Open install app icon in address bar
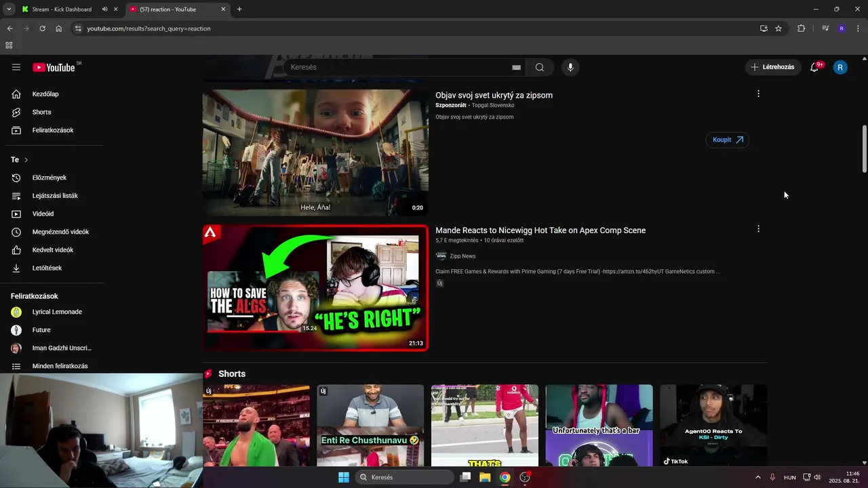The height and width of the screenshot is (488, 868). 764,28
